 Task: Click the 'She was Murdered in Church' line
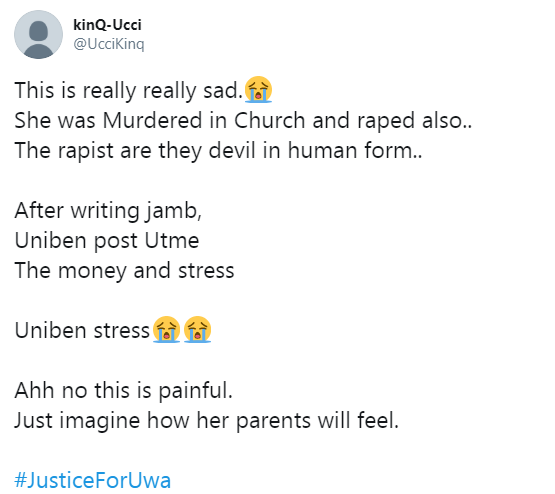tap(243, 120)
